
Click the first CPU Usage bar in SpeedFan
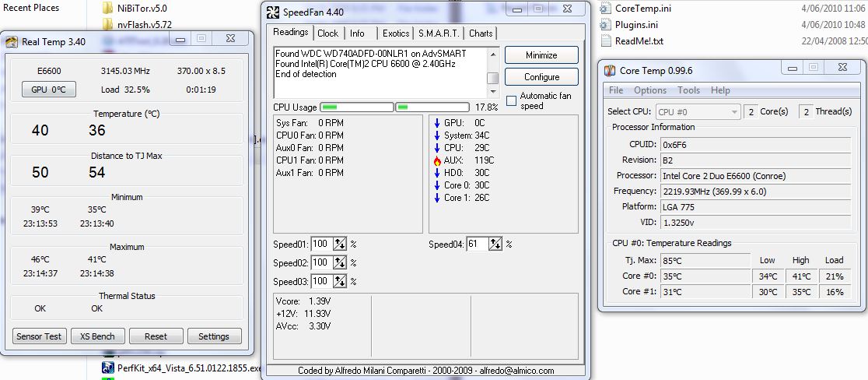click(356, 107)
